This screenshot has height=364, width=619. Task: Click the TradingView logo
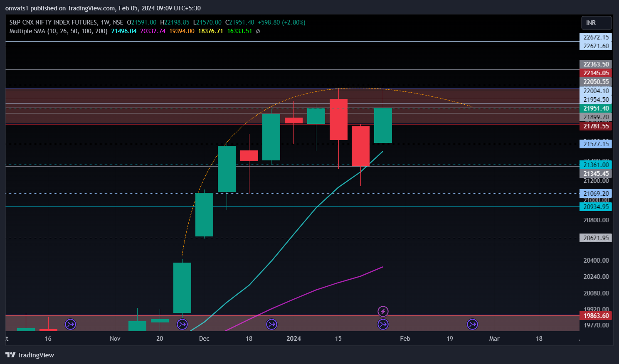point(30,355)
